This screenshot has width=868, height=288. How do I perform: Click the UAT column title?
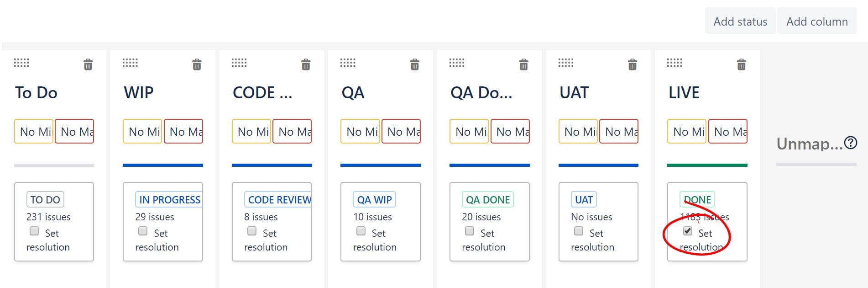pyautogui.click(x=574, y=93)
